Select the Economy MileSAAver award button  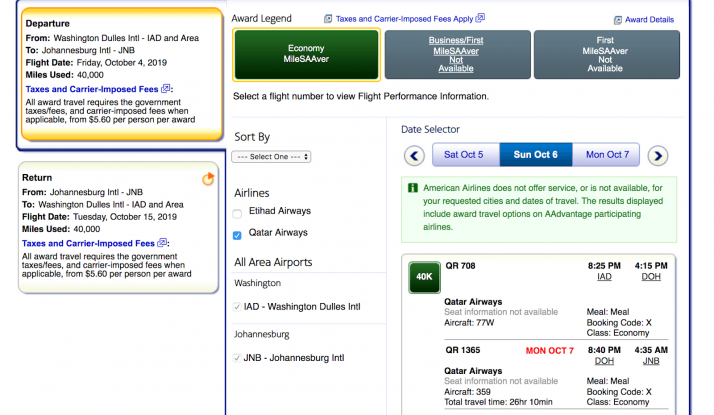pos(306,54)
